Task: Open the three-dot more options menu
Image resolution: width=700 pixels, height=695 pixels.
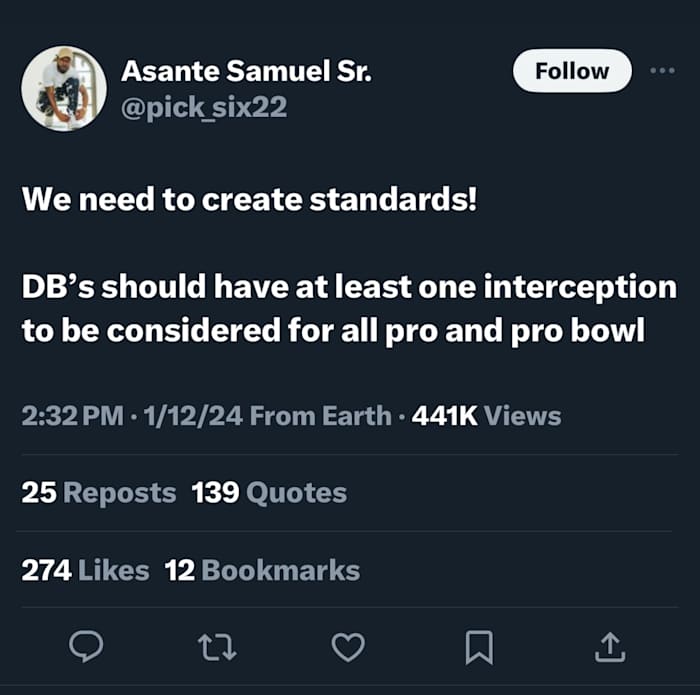Action: [x=662, y=71]
